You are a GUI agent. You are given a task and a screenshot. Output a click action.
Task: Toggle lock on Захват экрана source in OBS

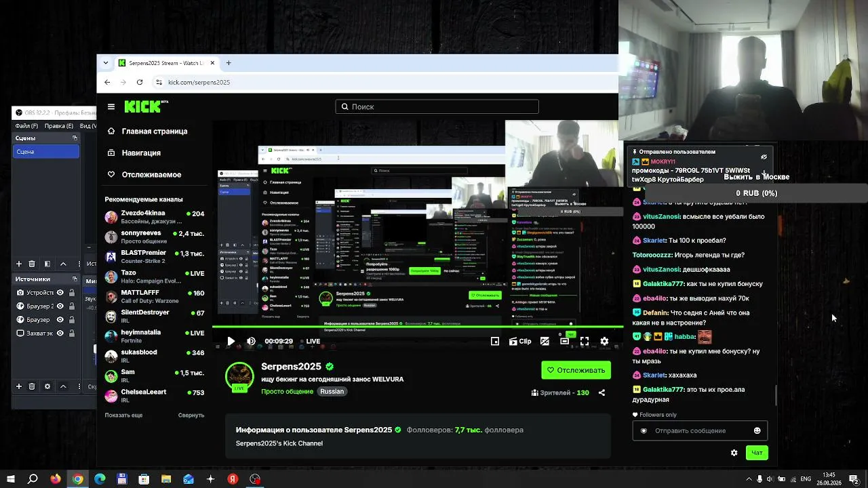pyautogui.click(x=71, y=333)
